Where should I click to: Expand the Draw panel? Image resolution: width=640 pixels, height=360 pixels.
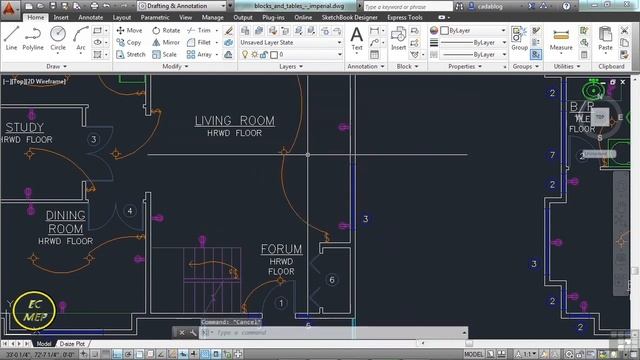pos(56,67)
